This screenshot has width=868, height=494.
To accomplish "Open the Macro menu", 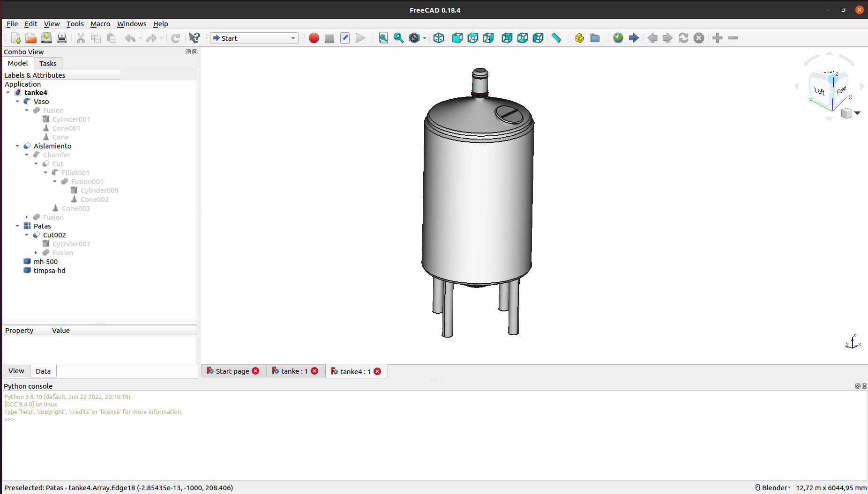I will [x=100, y=24].
